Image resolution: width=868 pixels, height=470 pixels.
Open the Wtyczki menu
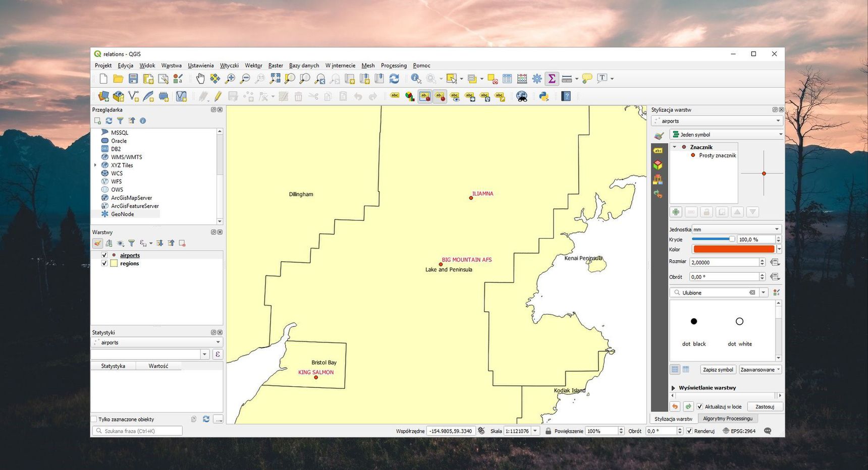(229, 66)
